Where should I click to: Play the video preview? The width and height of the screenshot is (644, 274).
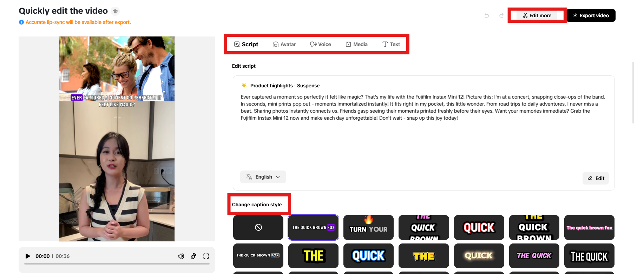[x=28, y=256]
